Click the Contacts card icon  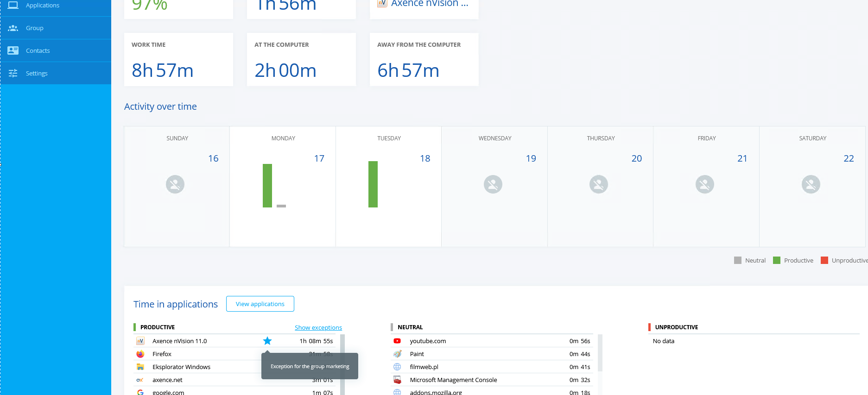point(13,50)
